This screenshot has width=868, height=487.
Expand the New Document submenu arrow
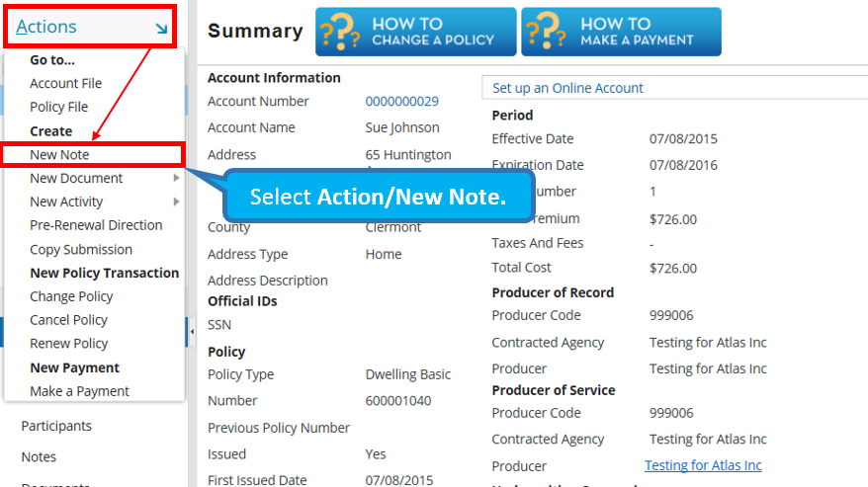[176, 179]
